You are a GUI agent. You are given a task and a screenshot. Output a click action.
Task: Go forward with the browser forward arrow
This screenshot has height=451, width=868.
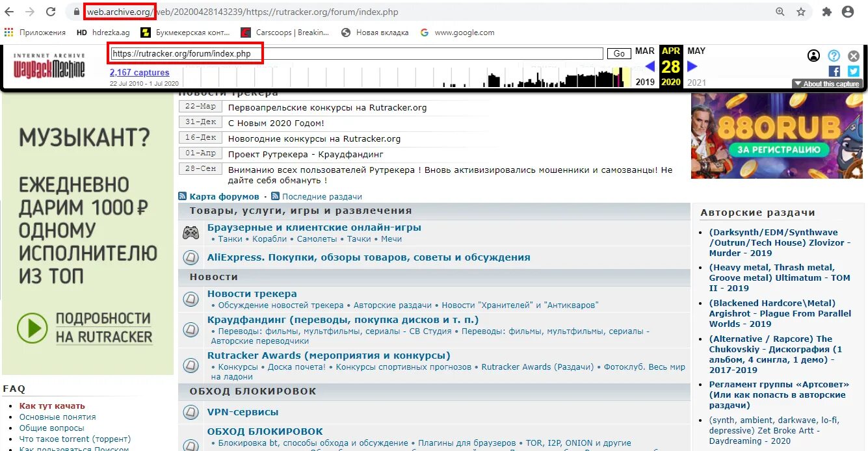coord(30,12)
